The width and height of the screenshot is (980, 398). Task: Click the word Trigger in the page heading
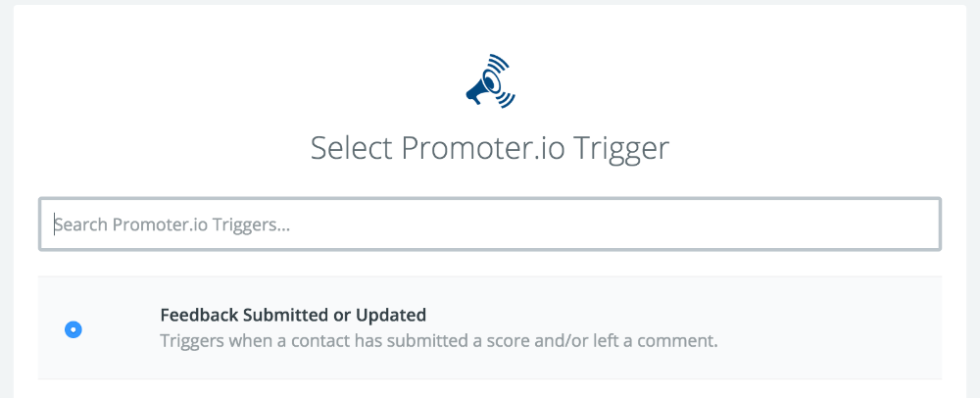pos(623,148)
